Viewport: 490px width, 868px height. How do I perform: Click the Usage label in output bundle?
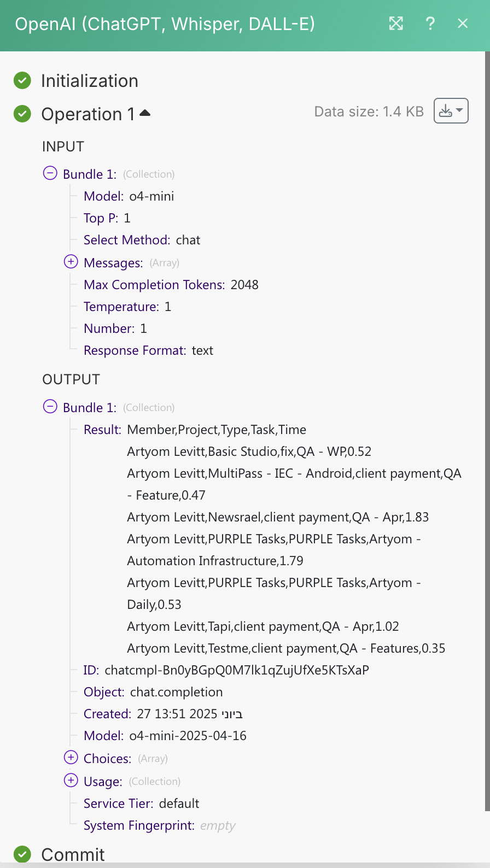pos(103,782)
